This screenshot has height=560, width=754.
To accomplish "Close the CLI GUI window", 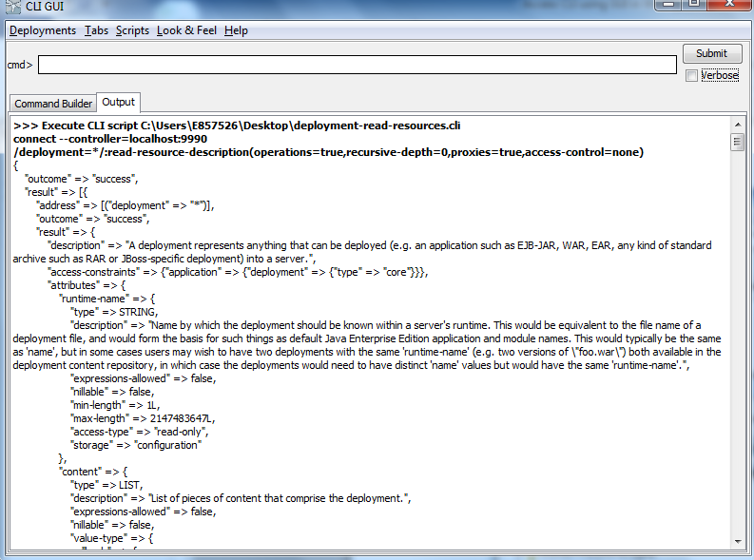I will pos(729,5).
